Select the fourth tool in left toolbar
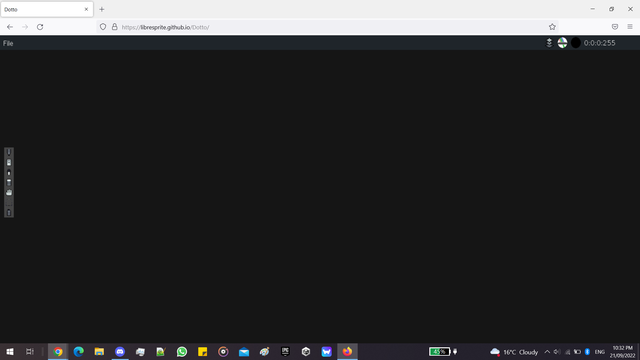The image size is (640, 360). pos(9,182)
